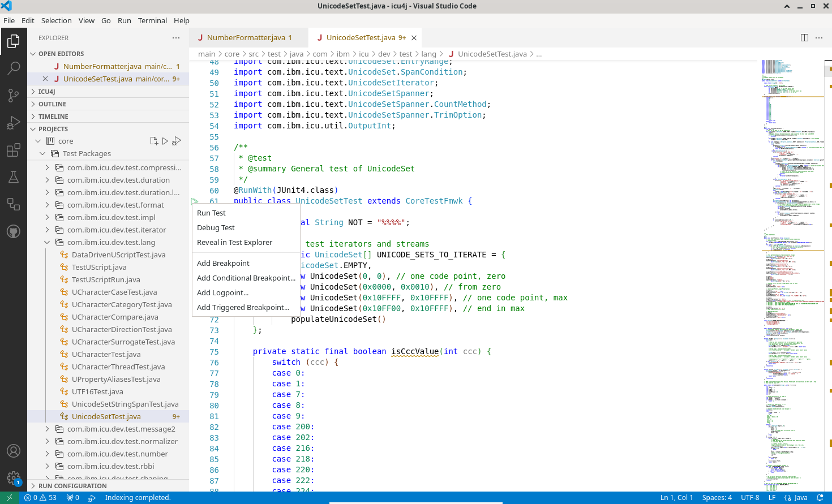Open the Testing flask view
The width and height of the screenshot is (832, 504).
(14, 177)
